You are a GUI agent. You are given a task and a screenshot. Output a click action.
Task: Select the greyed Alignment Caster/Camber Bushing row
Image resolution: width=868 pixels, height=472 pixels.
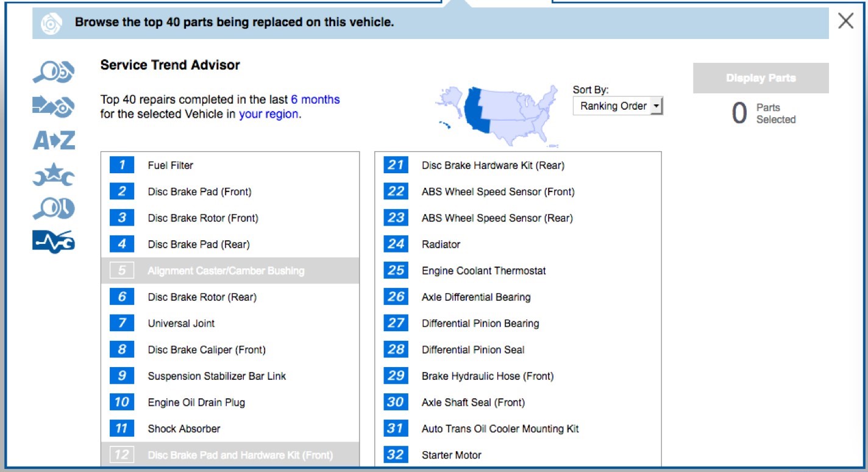pyautogui.click(x=226, y=271)
